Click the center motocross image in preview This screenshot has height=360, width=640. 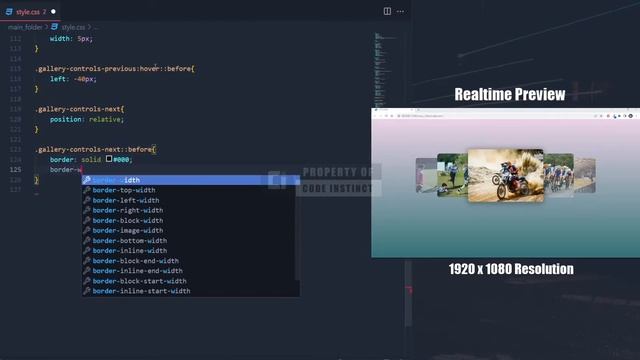506,176
